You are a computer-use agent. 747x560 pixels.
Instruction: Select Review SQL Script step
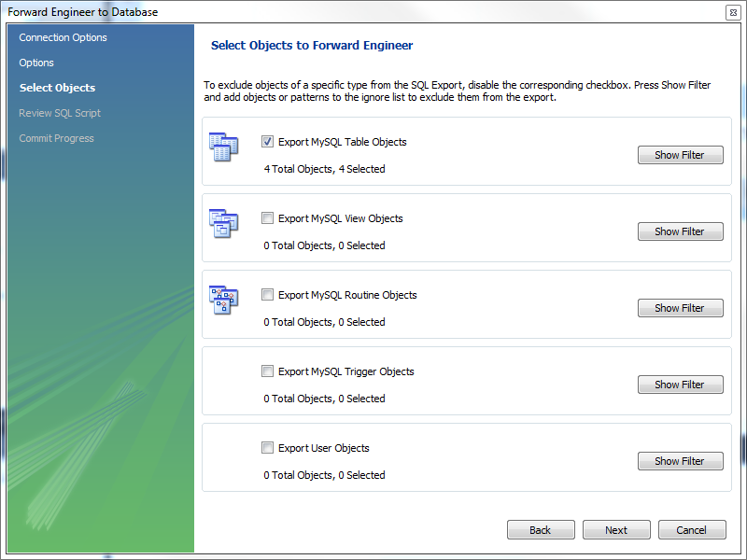click(60, 113)
